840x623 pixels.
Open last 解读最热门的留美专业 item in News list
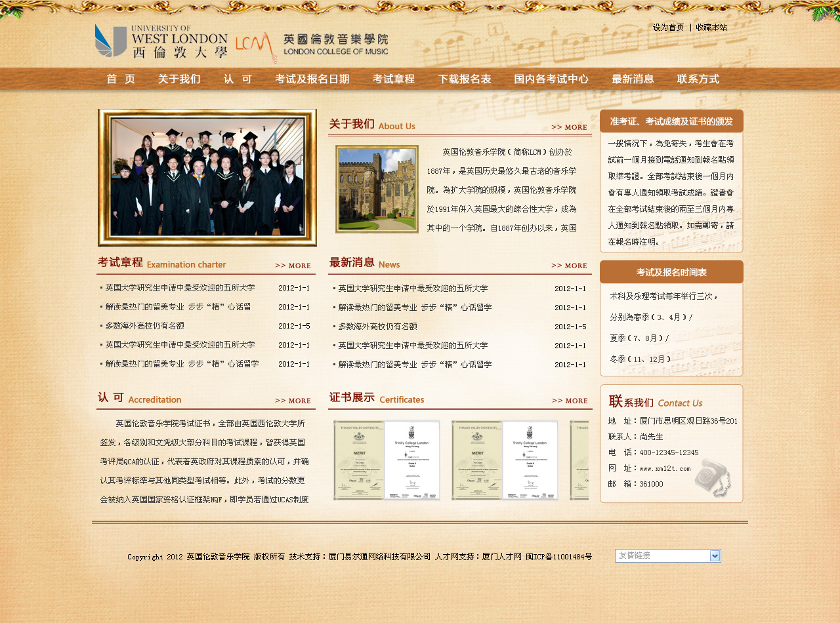(x=415, y=365)
